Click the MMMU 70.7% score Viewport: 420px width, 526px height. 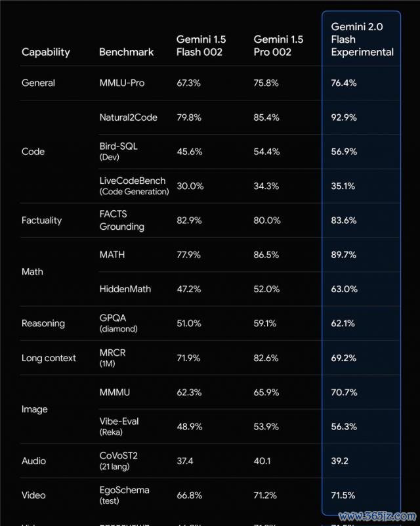(x=345, y=392)
